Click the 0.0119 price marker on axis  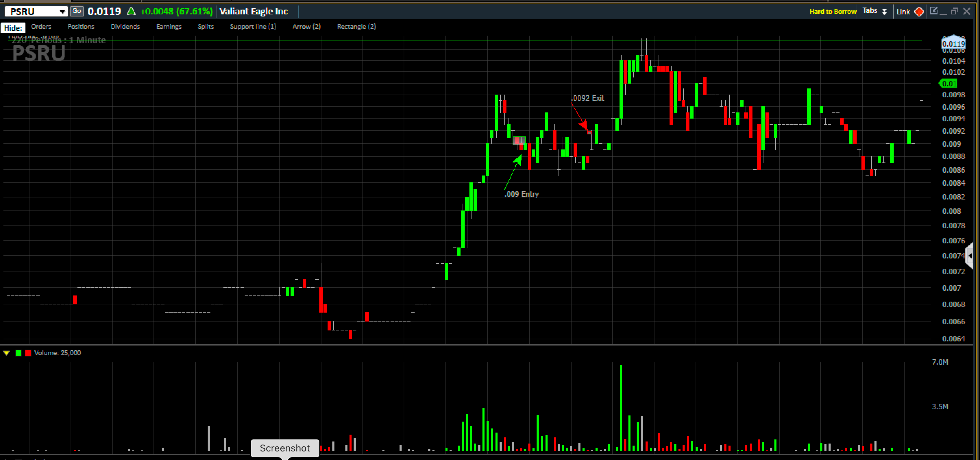pos(953,44)
